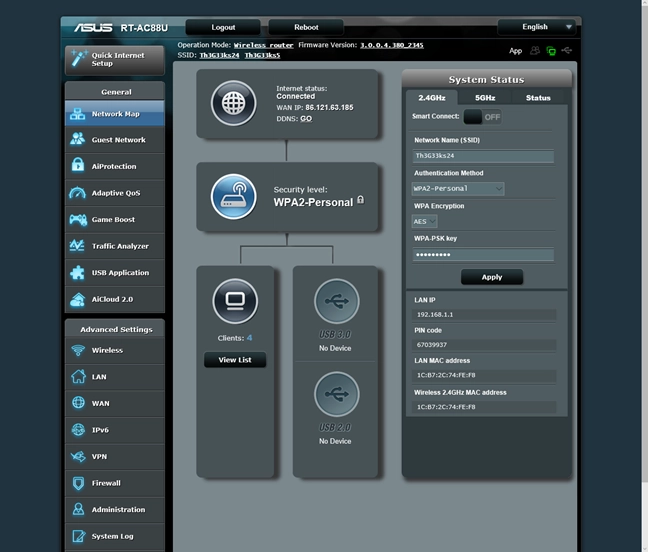Click the AiProtection lock icon
The width and height of the screenshot is (648, 552).
78,165
